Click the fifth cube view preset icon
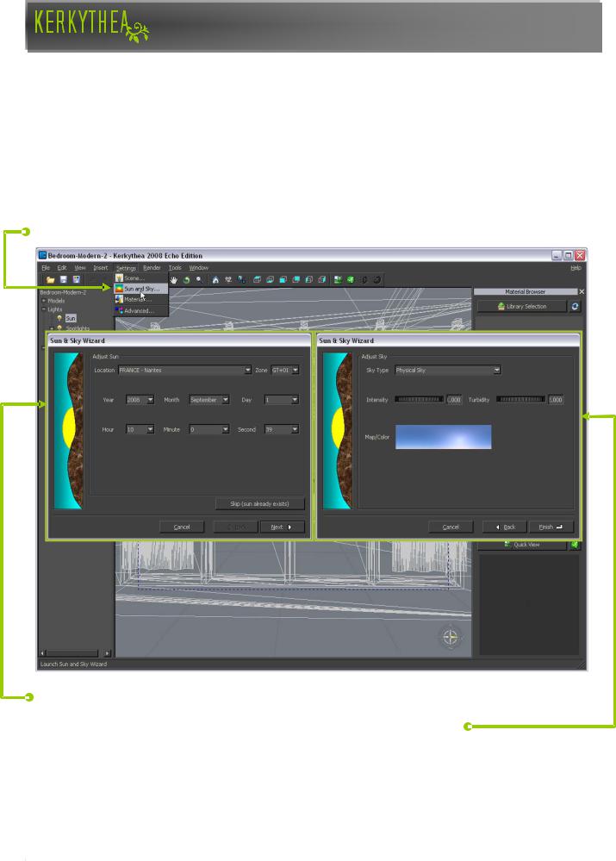616x861 pixels. [309, 280]
